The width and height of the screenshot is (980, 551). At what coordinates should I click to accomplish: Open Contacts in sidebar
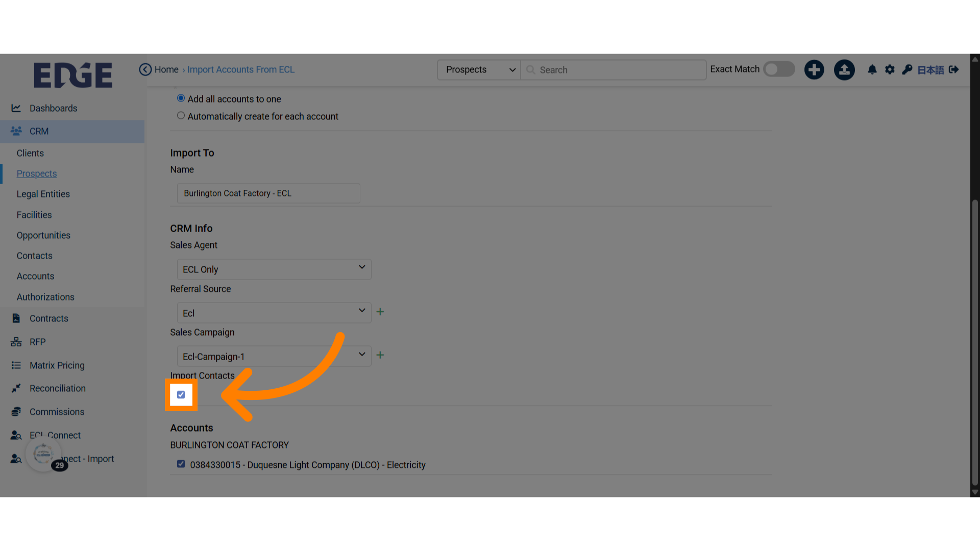[35, 256]
